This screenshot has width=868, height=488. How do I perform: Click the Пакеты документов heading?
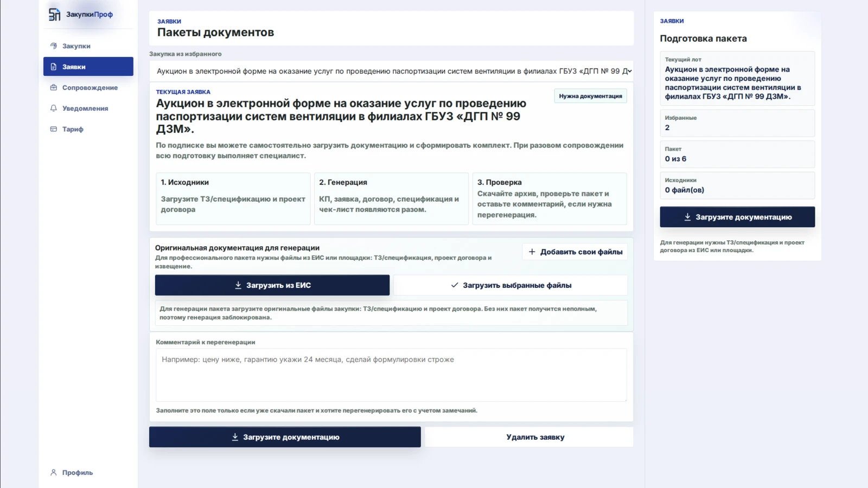point(215,33)
